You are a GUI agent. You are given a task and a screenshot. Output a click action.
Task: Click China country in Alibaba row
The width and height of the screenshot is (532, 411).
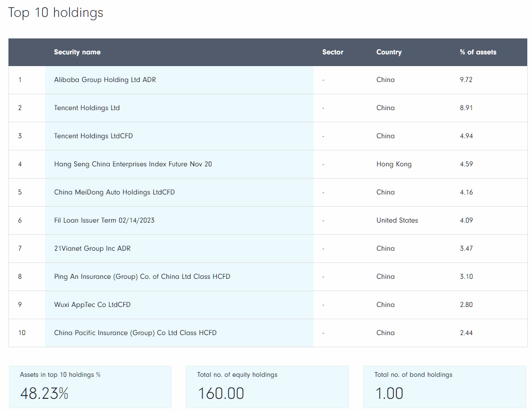coord(386,80)
